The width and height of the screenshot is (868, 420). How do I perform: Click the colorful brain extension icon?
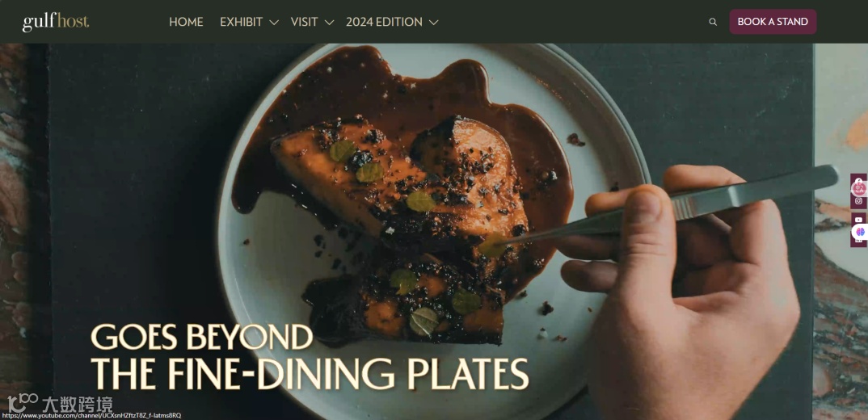point(860,232)
